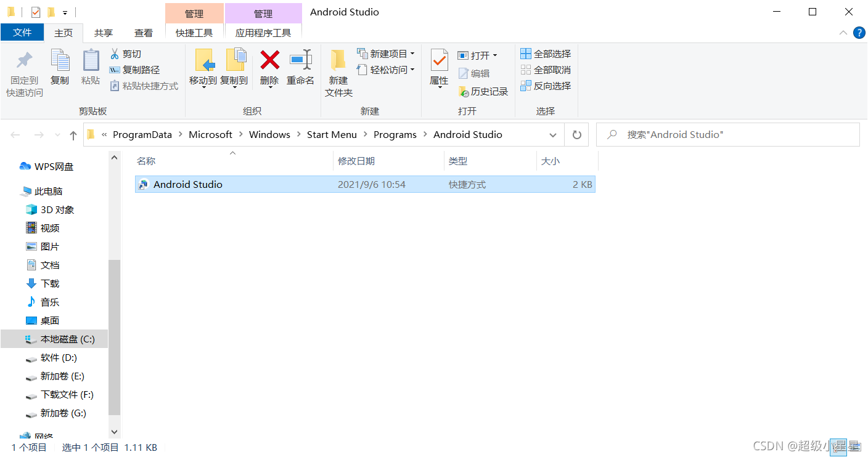Open the New Item dropdown
This screenshot has width=868, height=457.
(x=386, y=54)
